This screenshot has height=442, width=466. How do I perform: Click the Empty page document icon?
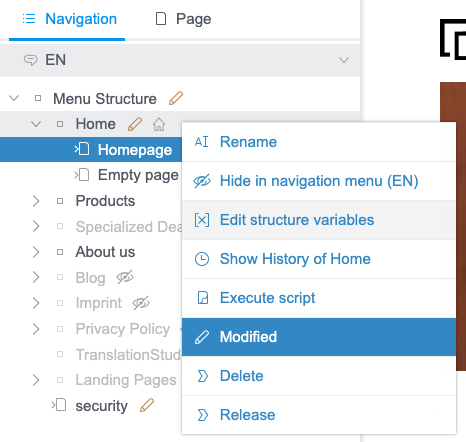point(82,174)
